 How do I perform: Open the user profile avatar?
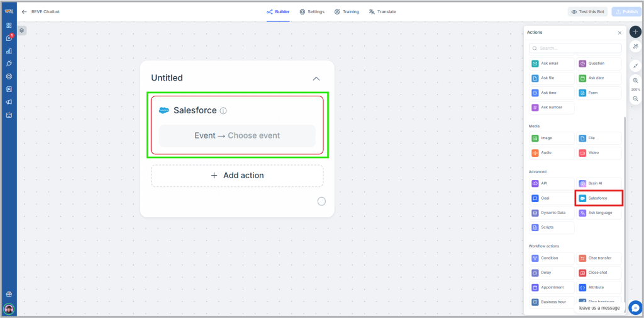coord(9,309)
